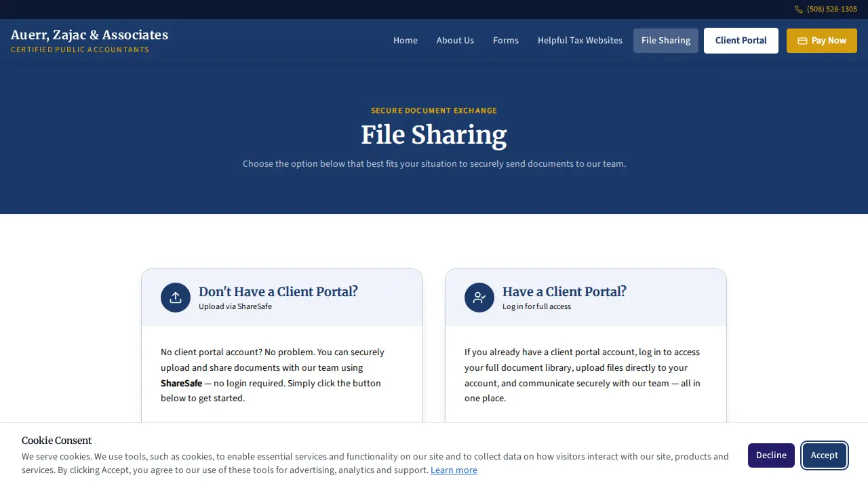Click the Don't Have a Client Portal? heading
This screenshot has width=868, height=488.
[x=278, y=291]
